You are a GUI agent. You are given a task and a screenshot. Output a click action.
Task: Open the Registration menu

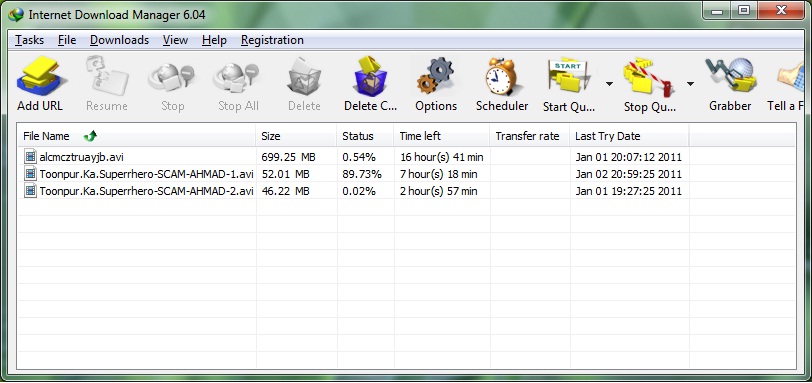272,40
